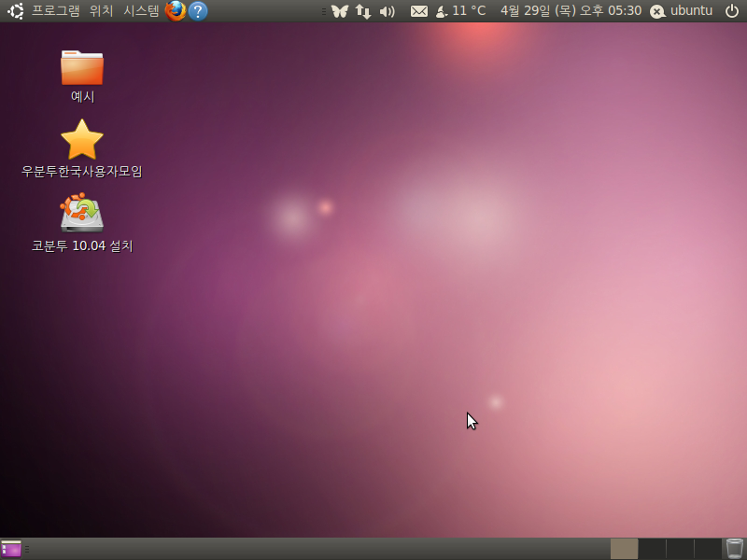The width and height of the screenshot is (747, 560).
Task: Open the 예시 folder on desktop
Action: pos(82,68)
